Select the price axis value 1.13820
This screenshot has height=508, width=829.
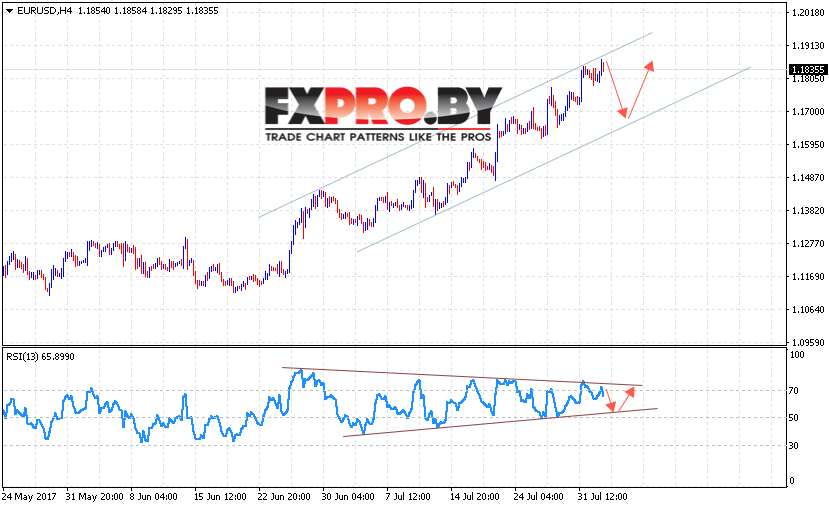tap(808, 210)
